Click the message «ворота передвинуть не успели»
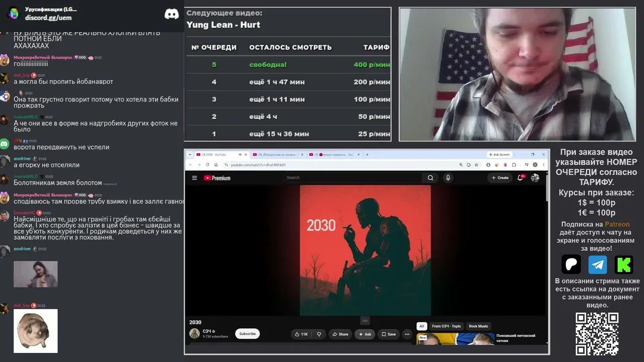 tap(61, 147)
